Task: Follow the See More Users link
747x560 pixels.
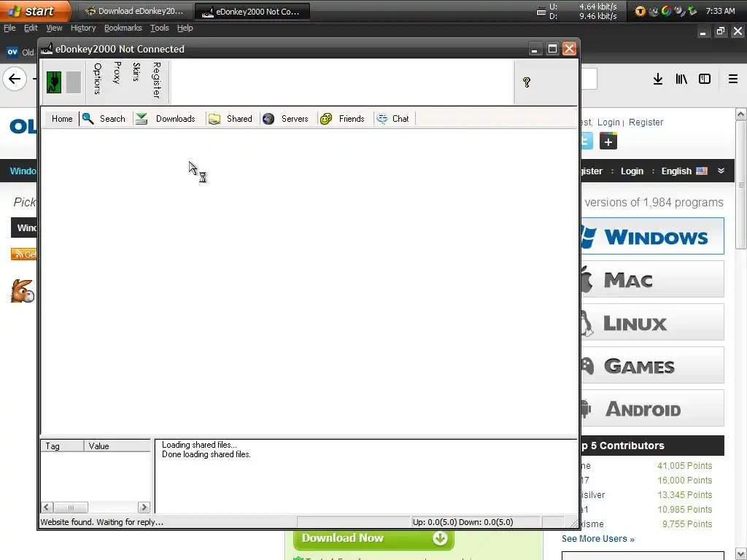Action: 598,539
